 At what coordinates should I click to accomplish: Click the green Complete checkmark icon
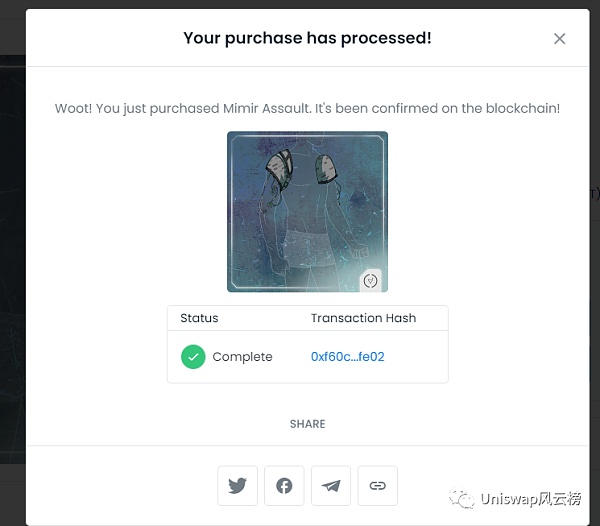[193, 357]
